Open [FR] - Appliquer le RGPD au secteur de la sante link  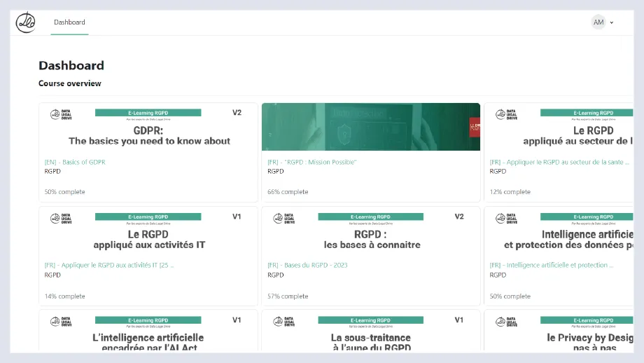click(x=559, y=162)
